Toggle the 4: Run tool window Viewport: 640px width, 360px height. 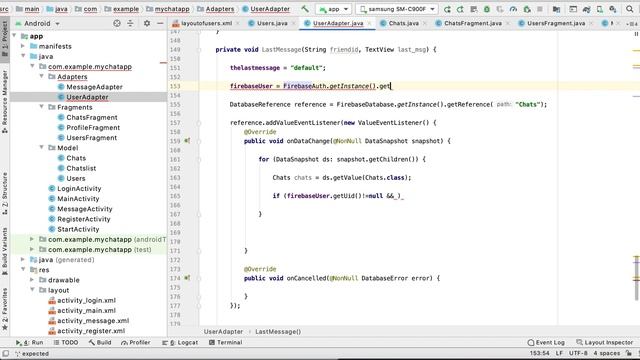point(29,342)
